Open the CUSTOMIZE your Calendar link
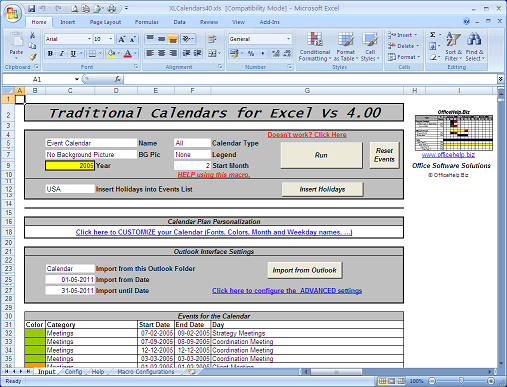The height and width of the screenshot is (387, 507). tap(214, 232)
